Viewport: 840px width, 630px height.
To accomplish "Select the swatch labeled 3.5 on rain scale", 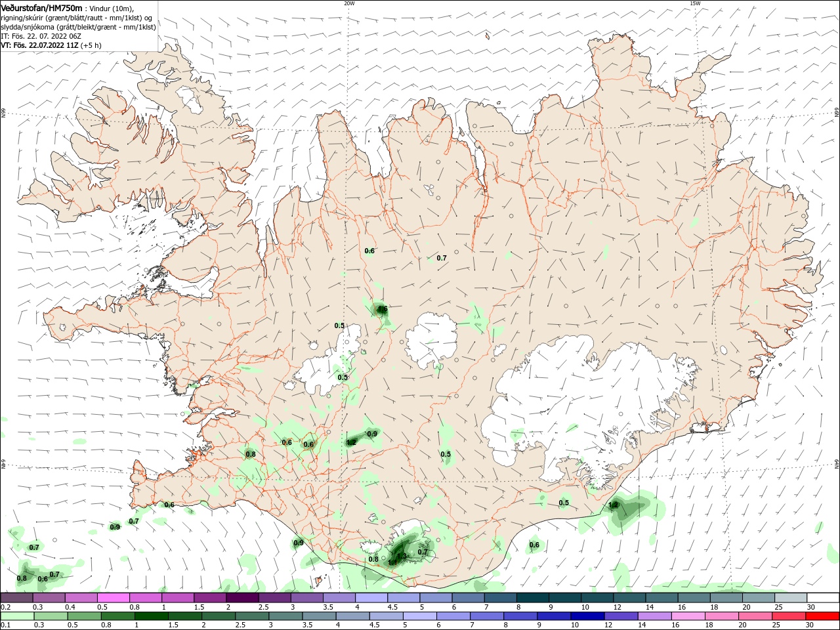I will click(319, 616).
